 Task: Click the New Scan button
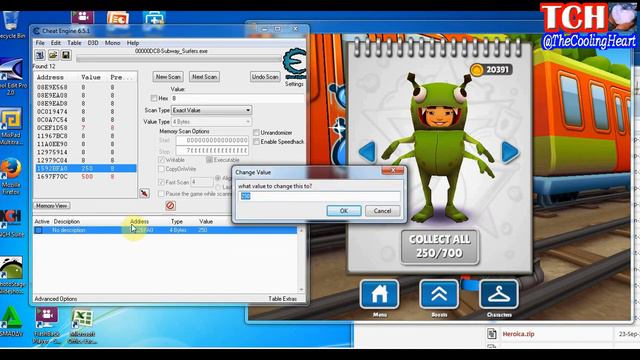(168, 77)
